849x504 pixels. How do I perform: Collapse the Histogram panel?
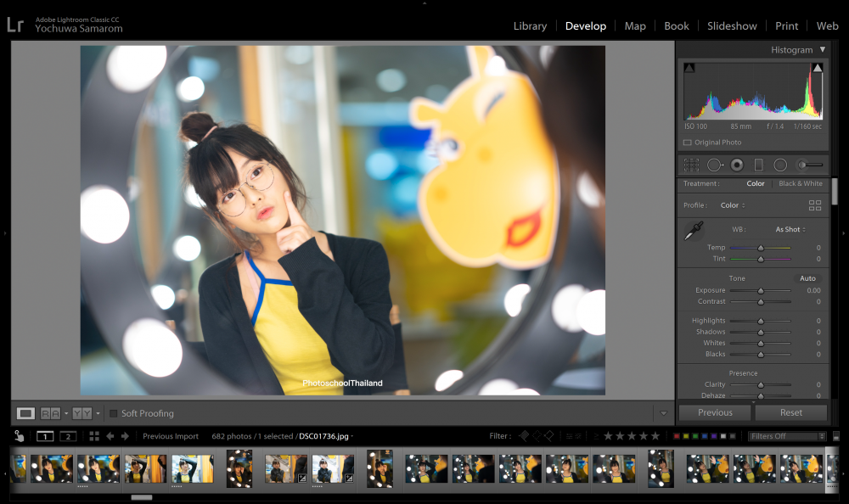[823, 49]
